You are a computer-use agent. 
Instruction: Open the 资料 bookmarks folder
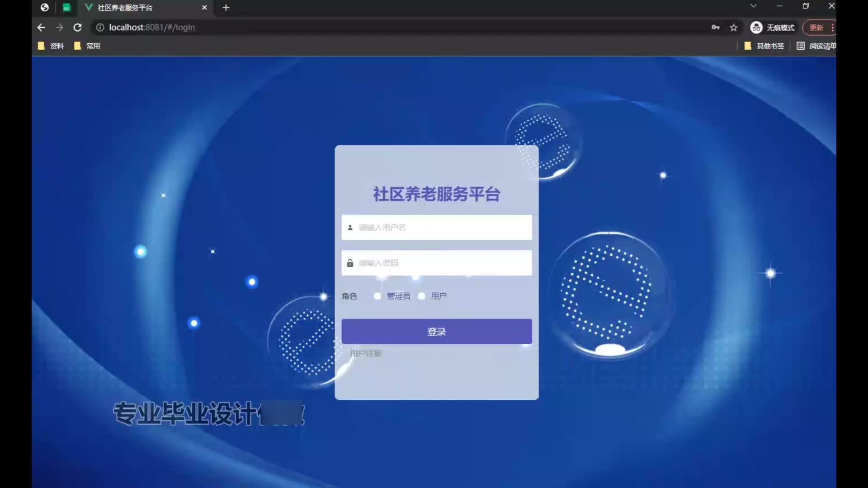coord(51,46)
